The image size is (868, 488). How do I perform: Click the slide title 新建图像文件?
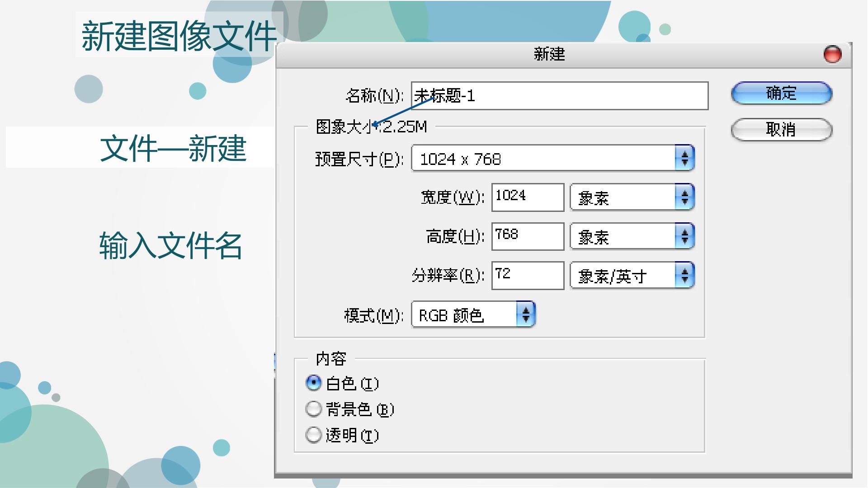(179, 36)
